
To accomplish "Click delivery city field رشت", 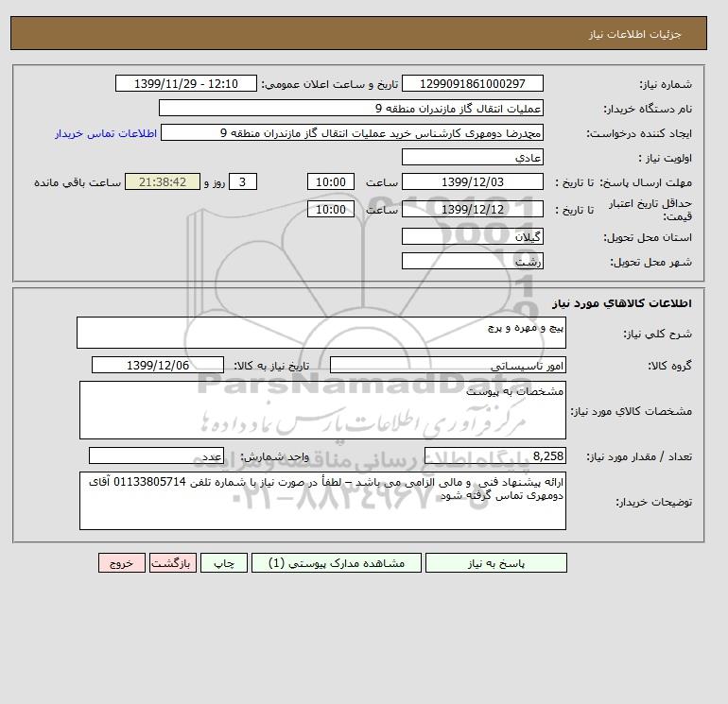I will click(x=472, y=261).
